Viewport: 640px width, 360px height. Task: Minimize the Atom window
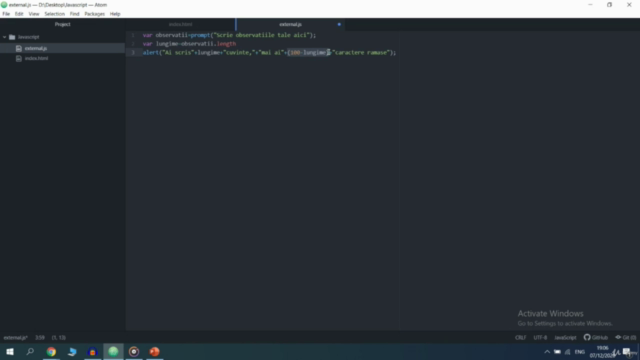[590, 5]
